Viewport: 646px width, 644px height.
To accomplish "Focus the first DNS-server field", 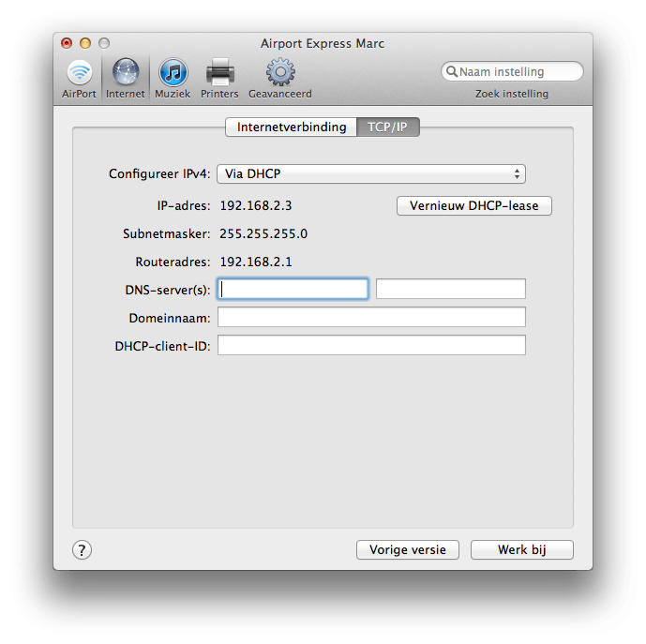I will point(293,289).
